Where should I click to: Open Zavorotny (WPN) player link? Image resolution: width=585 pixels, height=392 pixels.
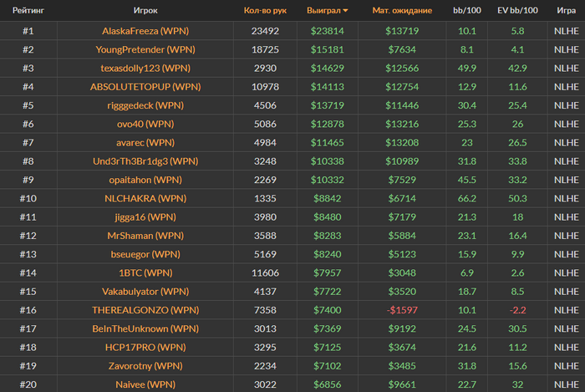(145, 366)
